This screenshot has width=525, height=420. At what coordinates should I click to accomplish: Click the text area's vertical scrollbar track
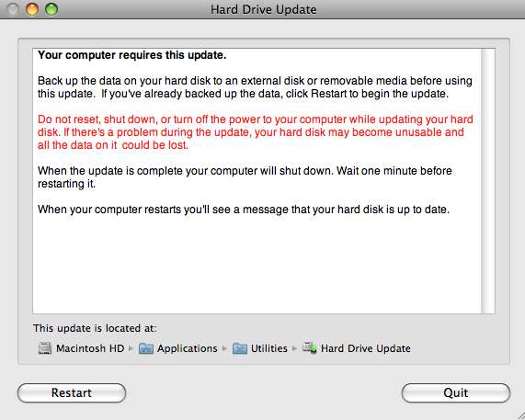click(488, 181)
